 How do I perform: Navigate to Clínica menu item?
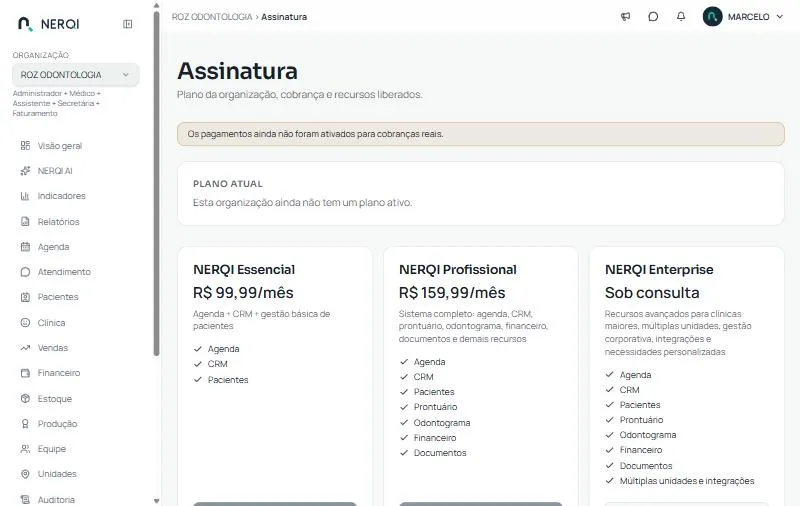52,322
